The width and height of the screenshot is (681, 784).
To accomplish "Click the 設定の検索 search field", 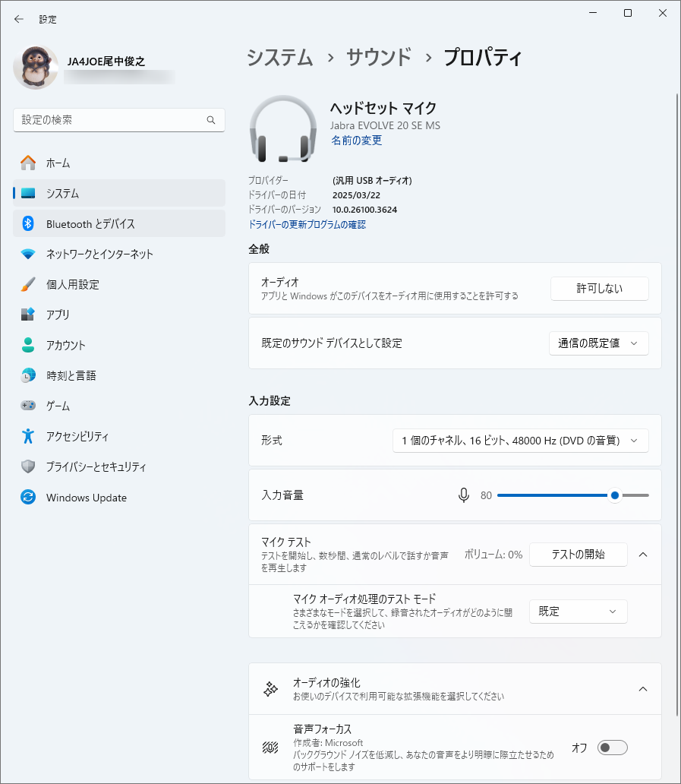I will [119, 120].
